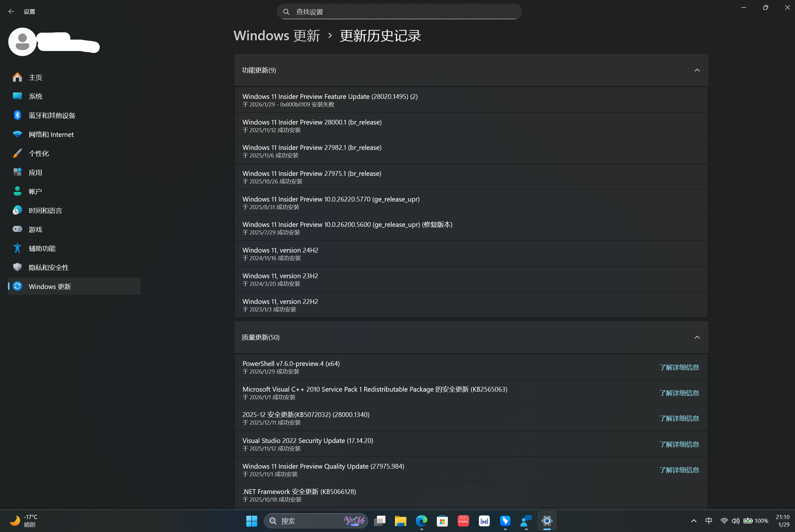Launch Microsoft Edge from taskbar
The height and width of the screenshot is (532, 795).
point(422,521)
